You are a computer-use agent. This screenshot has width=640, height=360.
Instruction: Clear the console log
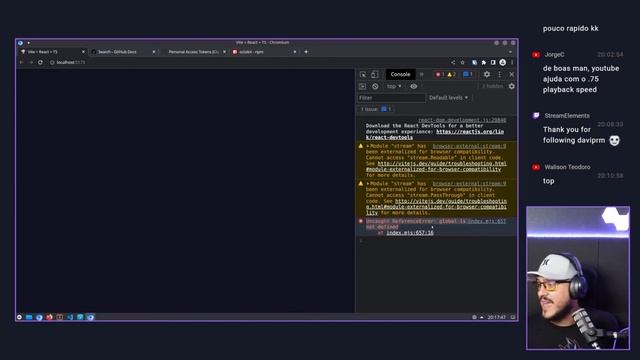tap(375, 86)
